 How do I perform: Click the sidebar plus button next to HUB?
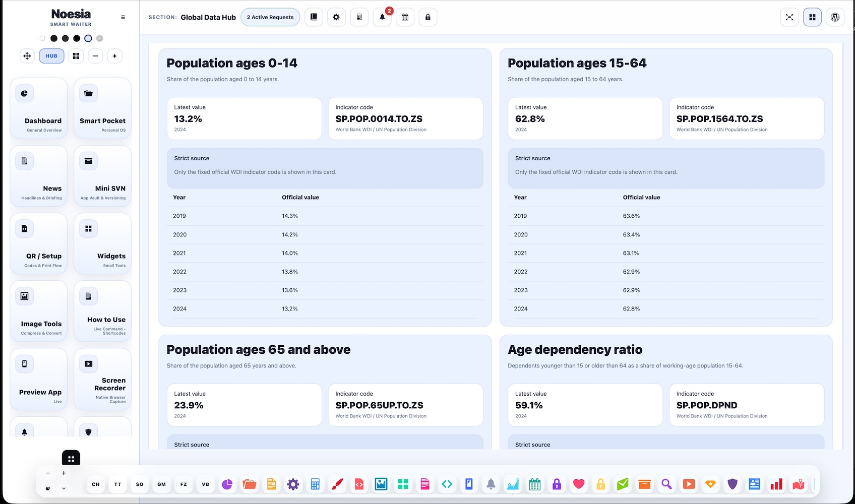pos(114,56)
